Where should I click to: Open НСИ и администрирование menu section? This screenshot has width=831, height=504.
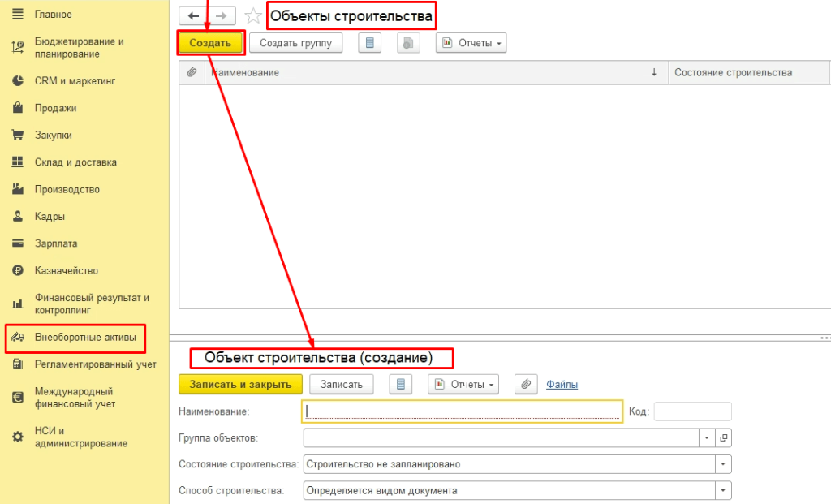click(x=81, y=437)
